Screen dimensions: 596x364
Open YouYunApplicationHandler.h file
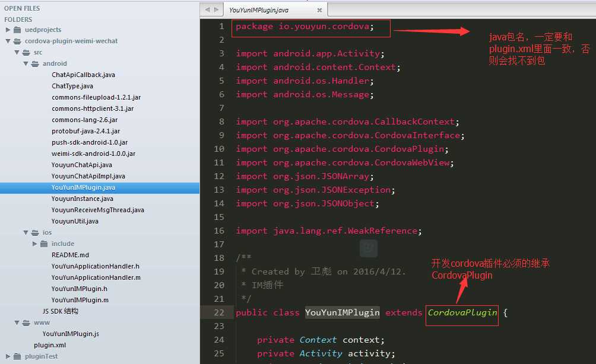pyautogui.click(x=96, y=266)
